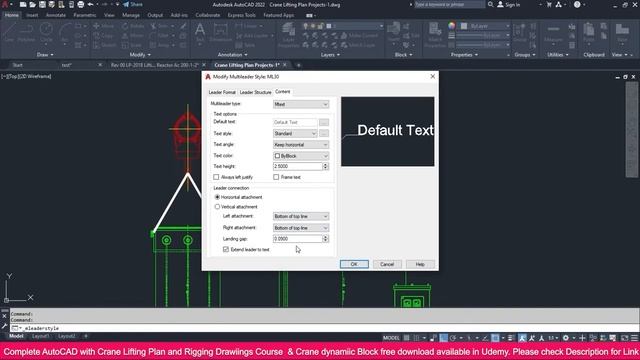The image size is (640, 360).
Task: Open Text style dropdown showing Standard
Action: pos(295,133)
